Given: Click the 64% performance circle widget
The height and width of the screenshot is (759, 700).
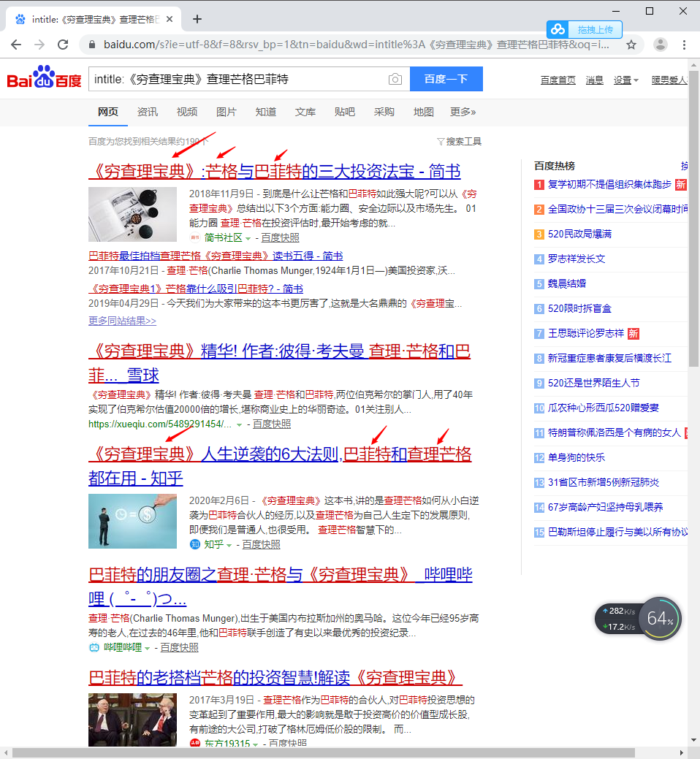Looking at the screenshot, I should point(660,618).
